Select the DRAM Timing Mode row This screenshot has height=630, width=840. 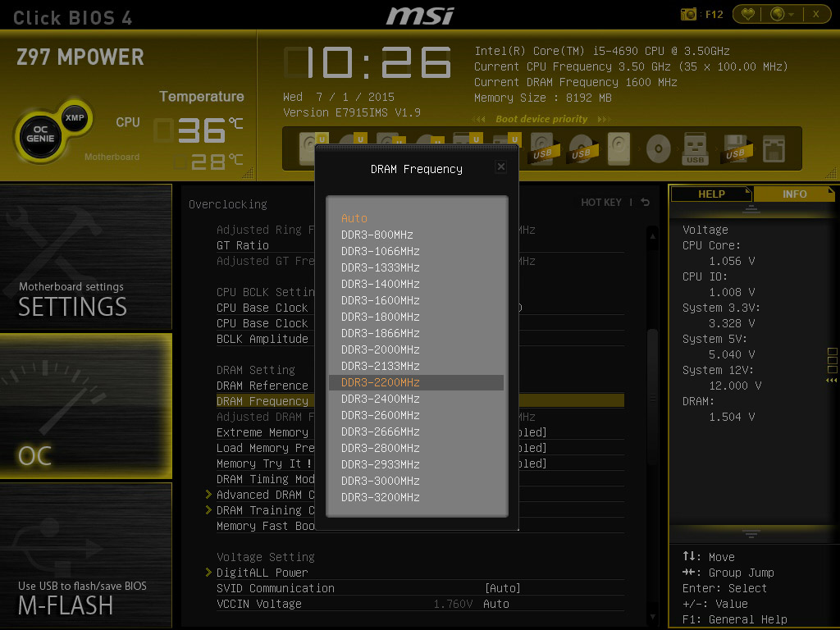[265, 479]
